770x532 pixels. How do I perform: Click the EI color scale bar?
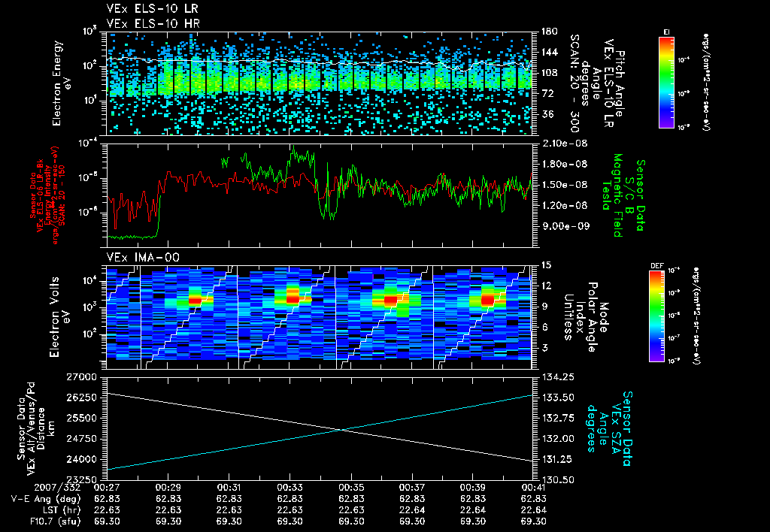pyautogui.click(x=666, y=82)
